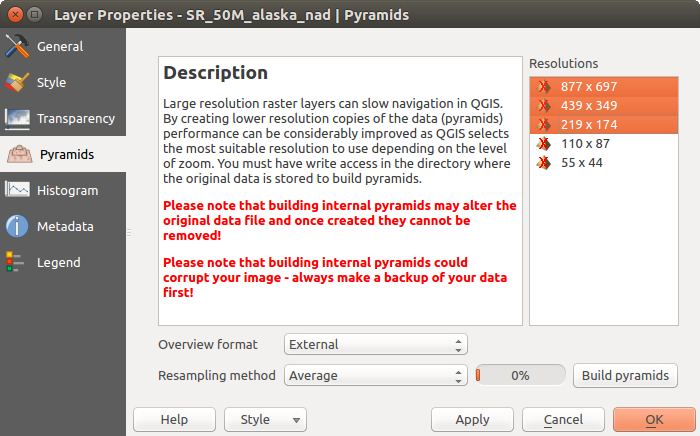Click the Transparency icon in sidebar
700x436 pixels.
click(17, 119)
